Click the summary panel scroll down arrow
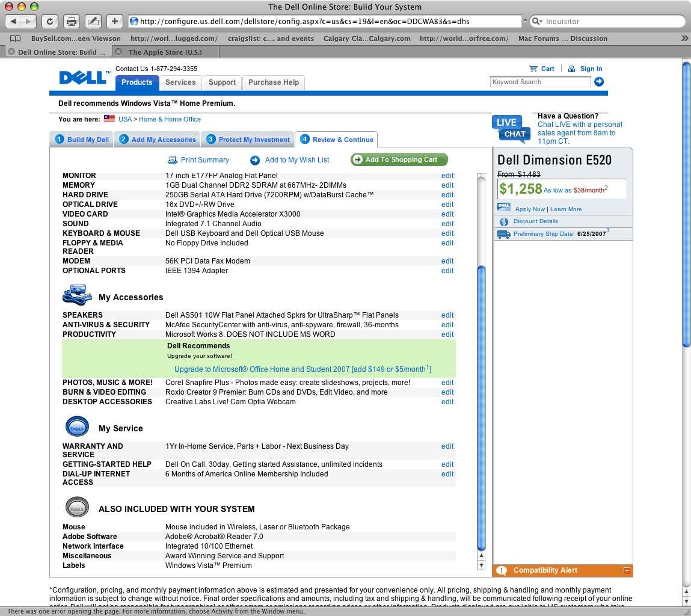 click(x=481, y=565)
